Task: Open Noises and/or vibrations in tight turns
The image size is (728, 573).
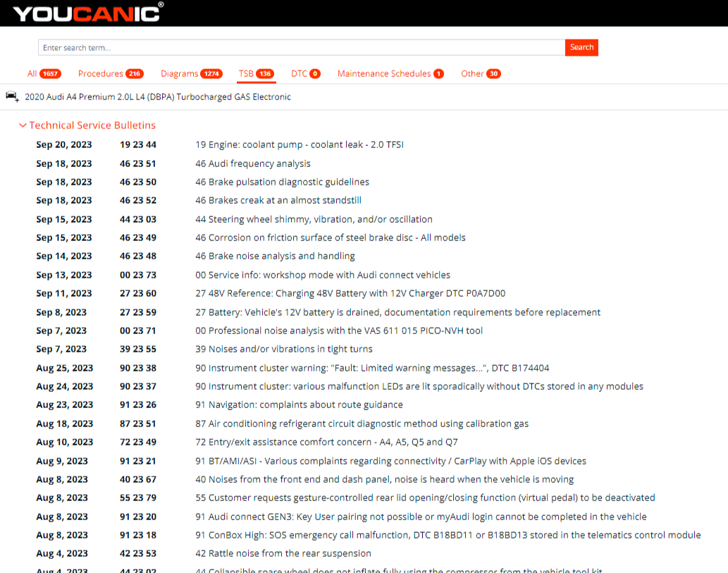Action: click(284, 349)
